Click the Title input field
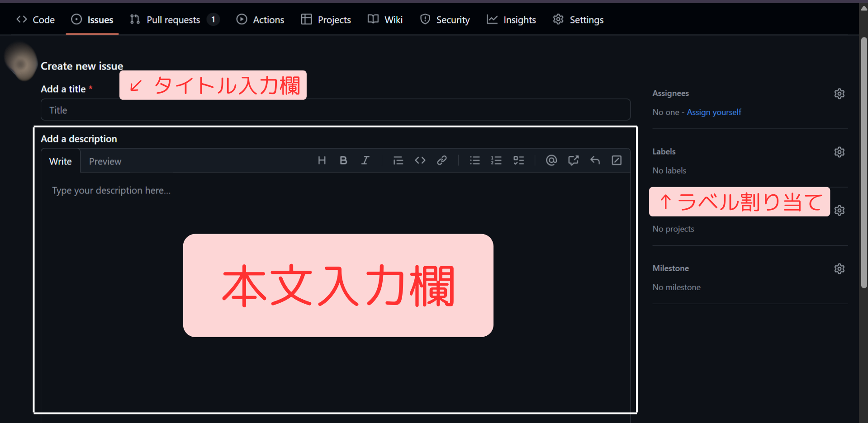The image size is (868, 423). pyautogui.click(x=335, y=110)
